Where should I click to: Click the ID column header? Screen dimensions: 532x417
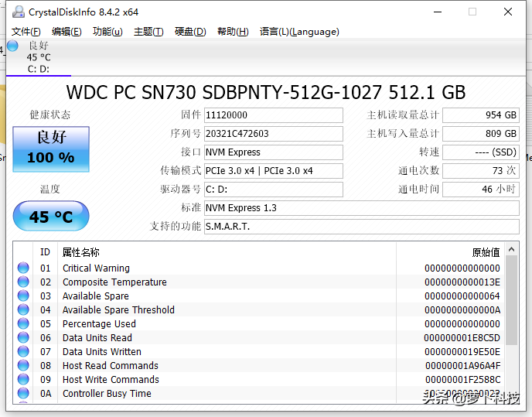(x=45, y=252)
